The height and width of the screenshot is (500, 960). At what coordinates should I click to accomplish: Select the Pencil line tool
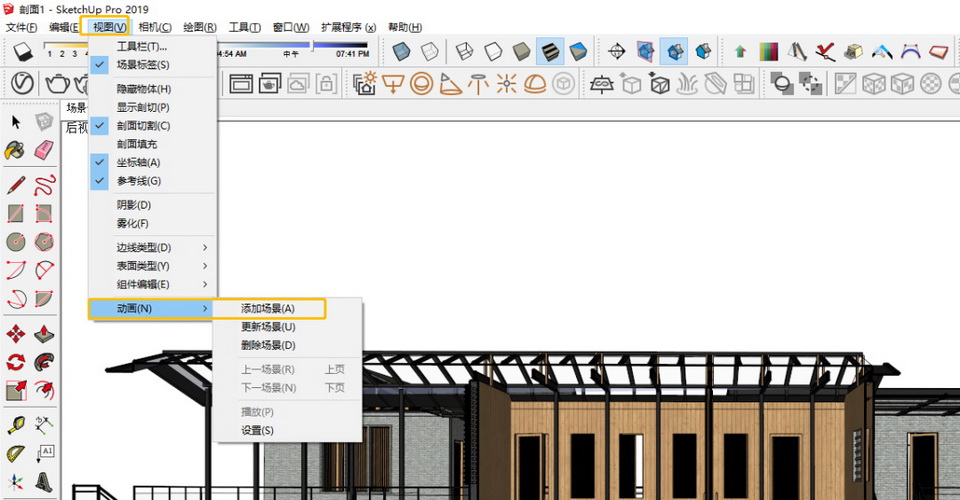[16, 184]
